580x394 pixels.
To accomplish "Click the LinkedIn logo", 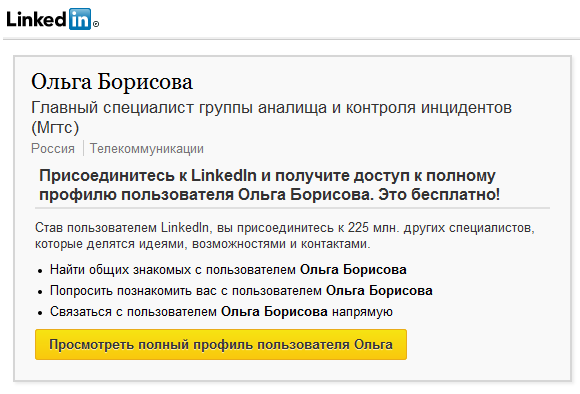I will pyautogui.click(x=53, y=19).
